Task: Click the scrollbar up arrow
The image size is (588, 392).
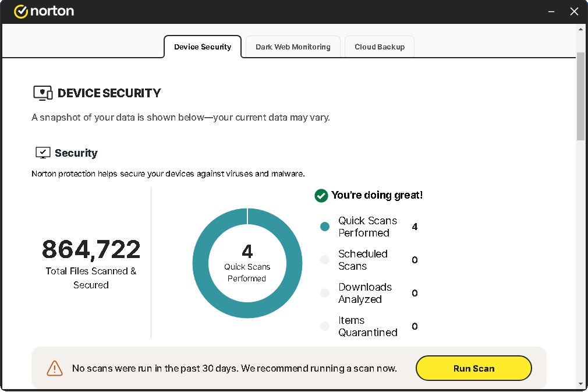Action: pyautogui.click(x=580, y=29)
